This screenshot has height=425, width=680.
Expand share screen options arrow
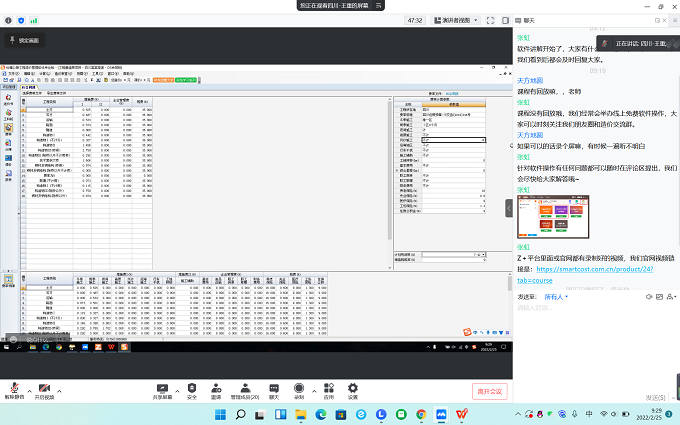click(x=177, y=391)
